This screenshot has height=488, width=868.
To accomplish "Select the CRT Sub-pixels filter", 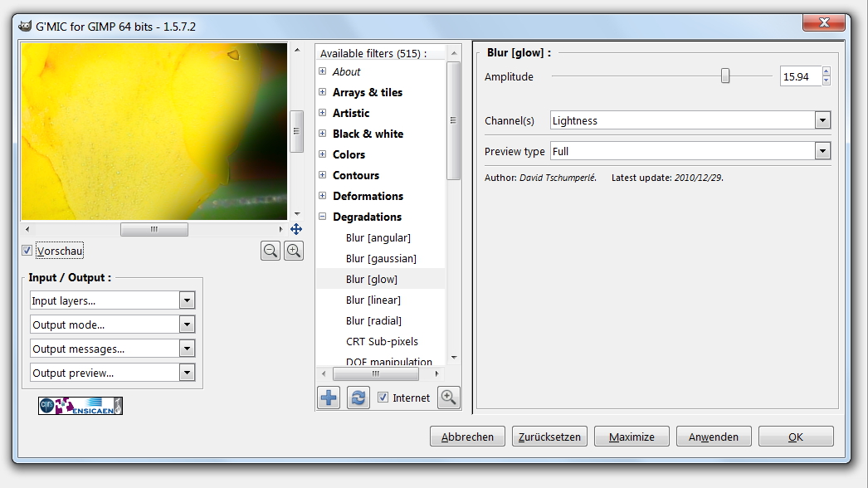I will tap(382, 341).
